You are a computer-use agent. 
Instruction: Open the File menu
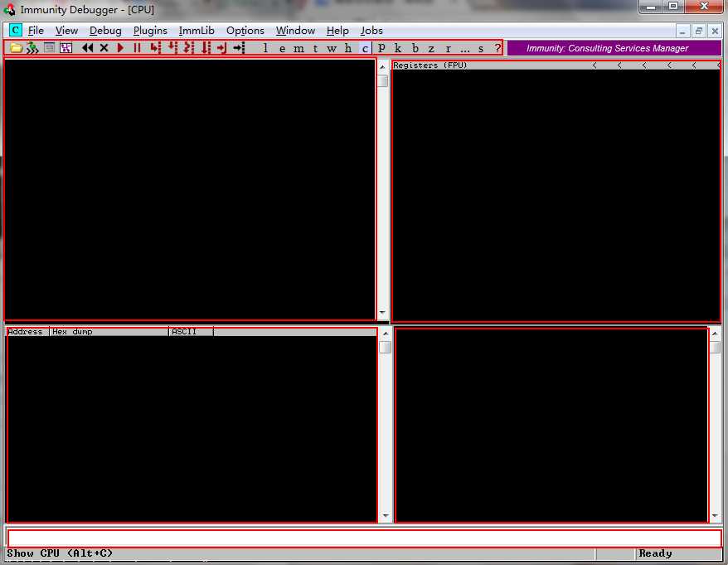tap(36, 31)
